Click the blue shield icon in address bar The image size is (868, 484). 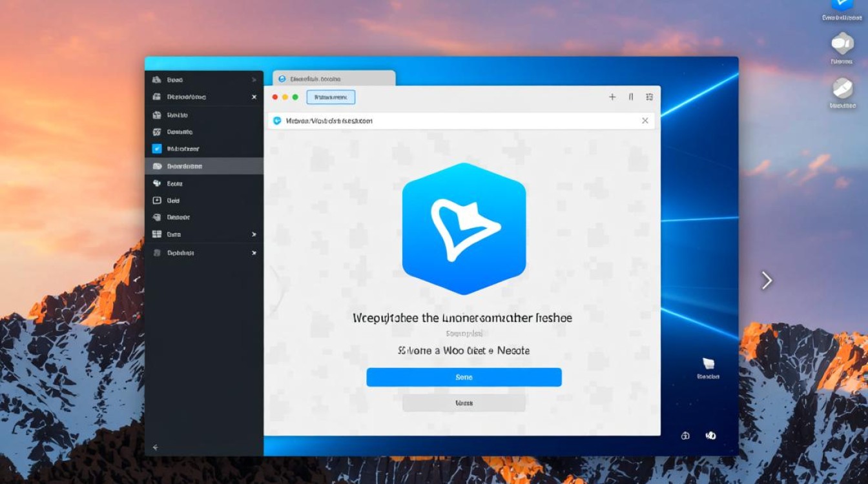click(278, 121)
